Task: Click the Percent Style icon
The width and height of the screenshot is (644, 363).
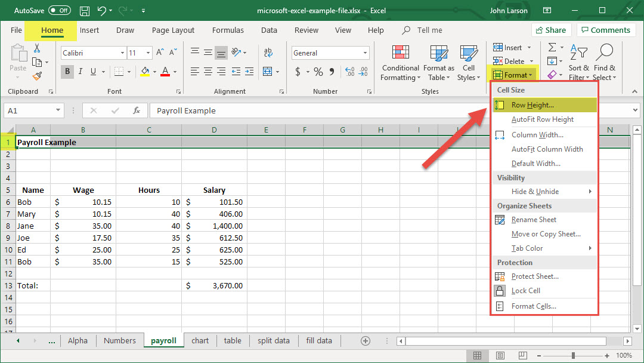Action: 318,72
